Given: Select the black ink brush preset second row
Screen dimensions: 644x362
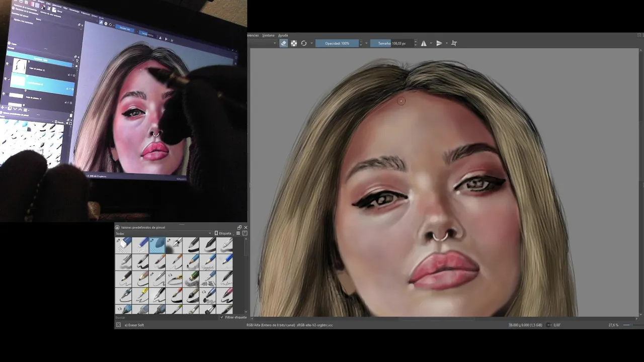Looking at the screenshot, I should click(x=140, y=262).
